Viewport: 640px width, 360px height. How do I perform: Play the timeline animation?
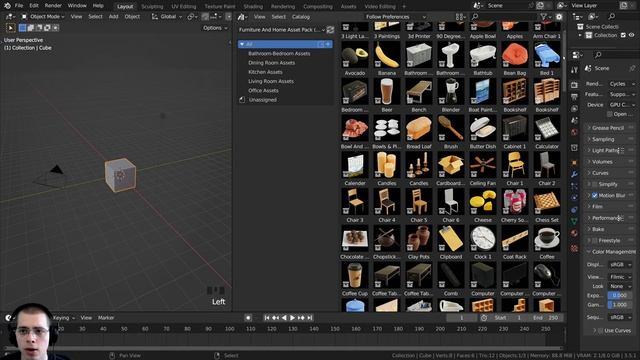pyautogui.click(x=292, y=318)
